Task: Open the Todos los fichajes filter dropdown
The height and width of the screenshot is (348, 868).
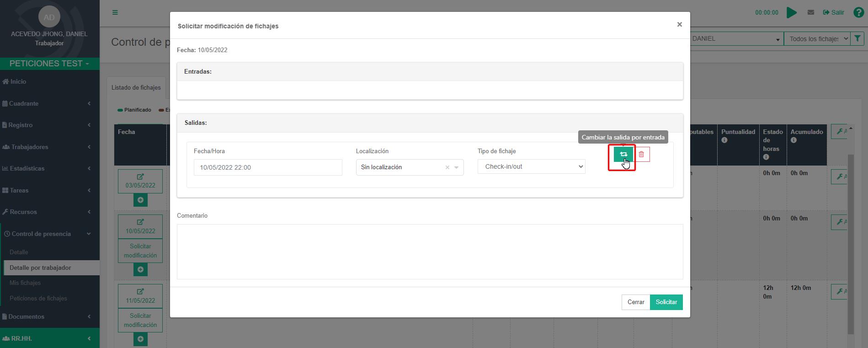Action: 816,39
